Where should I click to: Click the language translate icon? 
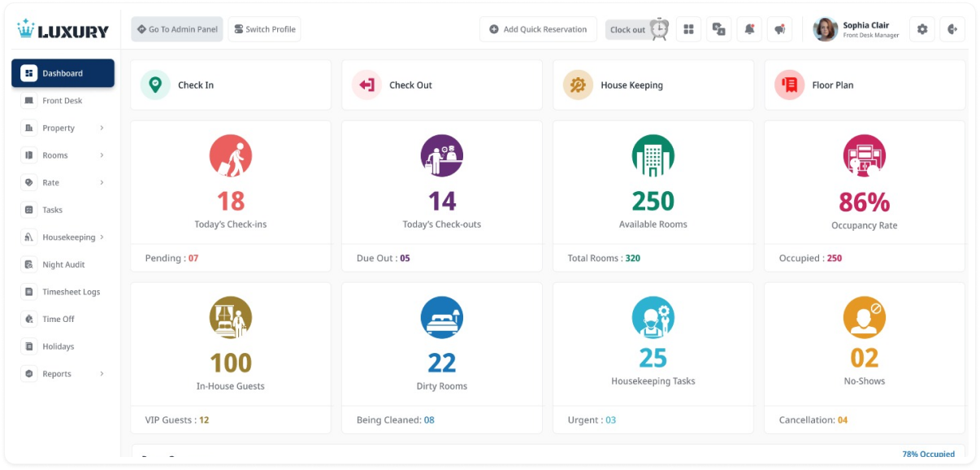pyautogui.click(x=719, y=29)
